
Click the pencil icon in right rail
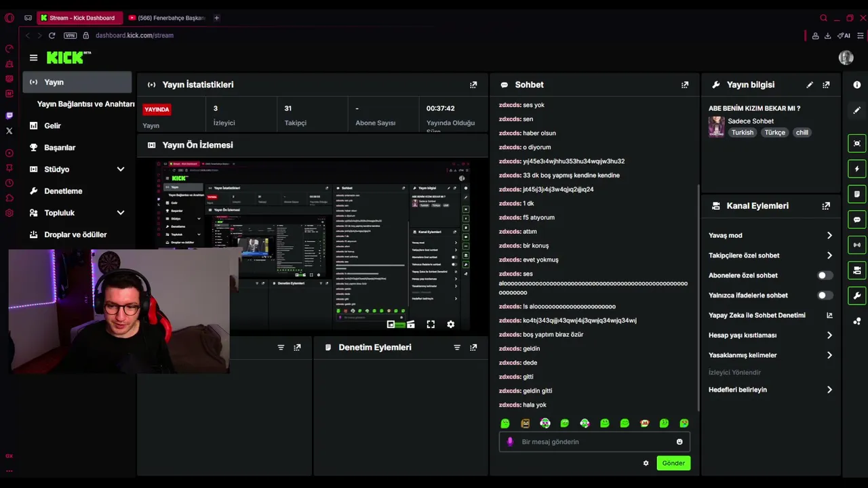857,110
